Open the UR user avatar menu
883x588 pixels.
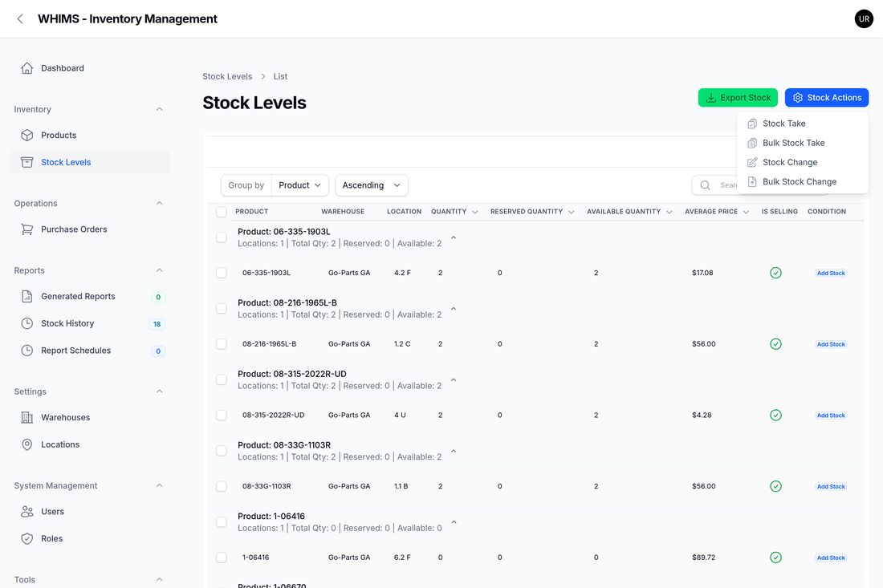tap(864, 18)
